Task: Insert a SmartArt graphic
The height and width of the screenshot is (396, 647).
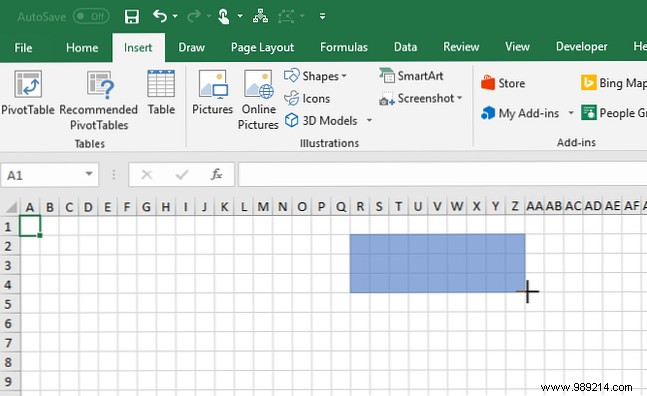Action: (x=411, y=75)
